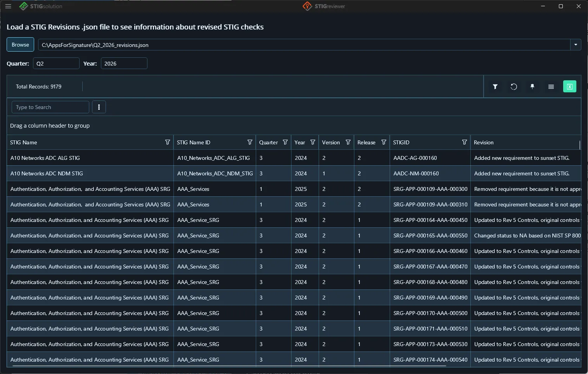Open the hamburger menu
This screenshot has width=588, height=374.
[8, 6]
